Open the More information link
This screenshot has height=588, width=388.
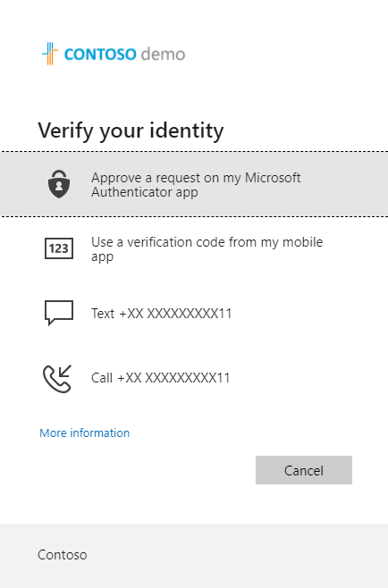pyautogui.click(x=84, y=433)
